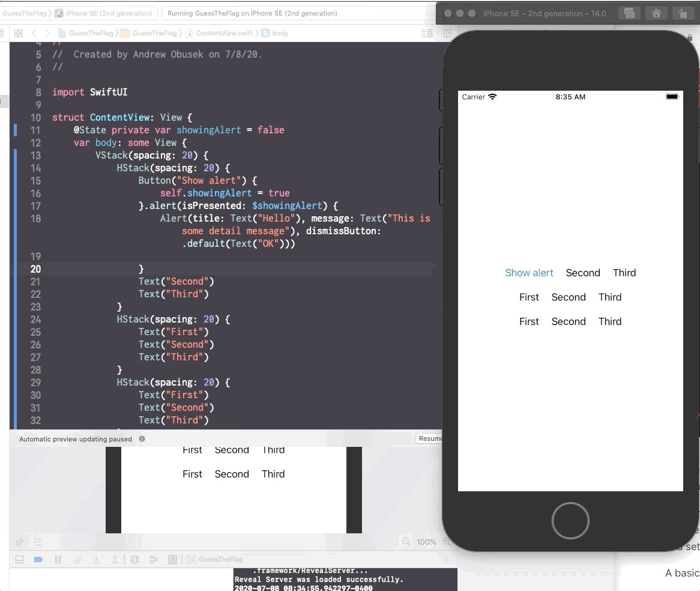
Task: Click 'Button("Show alert") {' code line
Action: (x=198, y=180)
